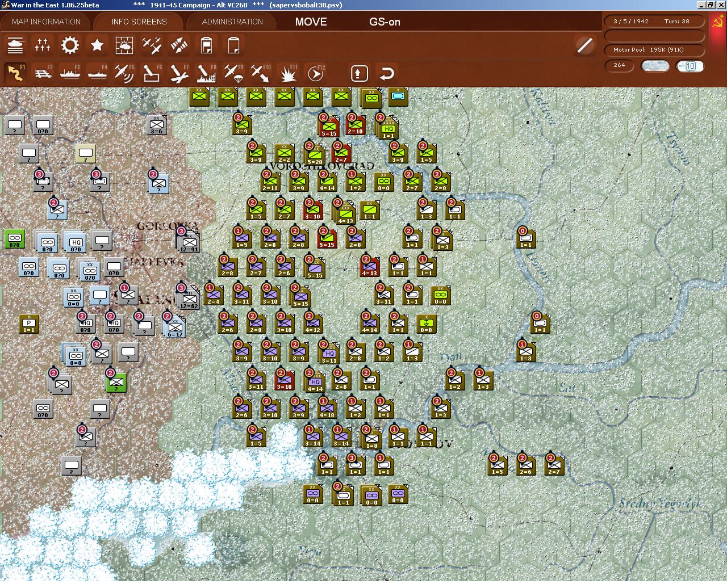This screenshot has width=727, height=588.
Task: Enable F8 bomb city mode
Action: (206, 73)
